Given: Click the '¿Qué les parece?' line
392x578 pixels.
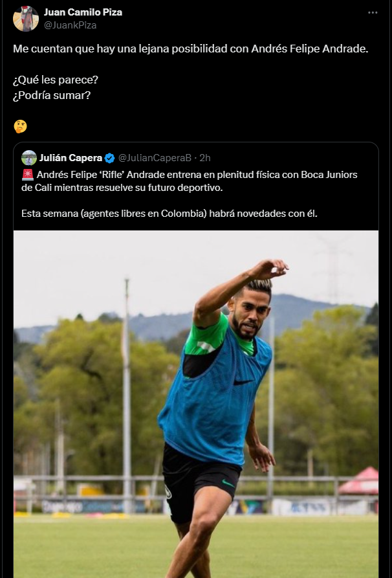Looking at the screenshot, I should pyautogui.click(x=56, y=80).
